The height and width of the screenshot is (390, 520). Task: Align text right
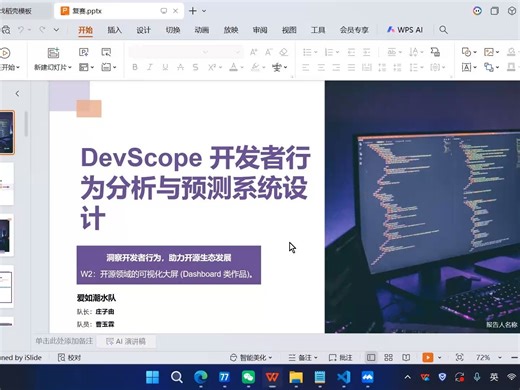[336, 68]
